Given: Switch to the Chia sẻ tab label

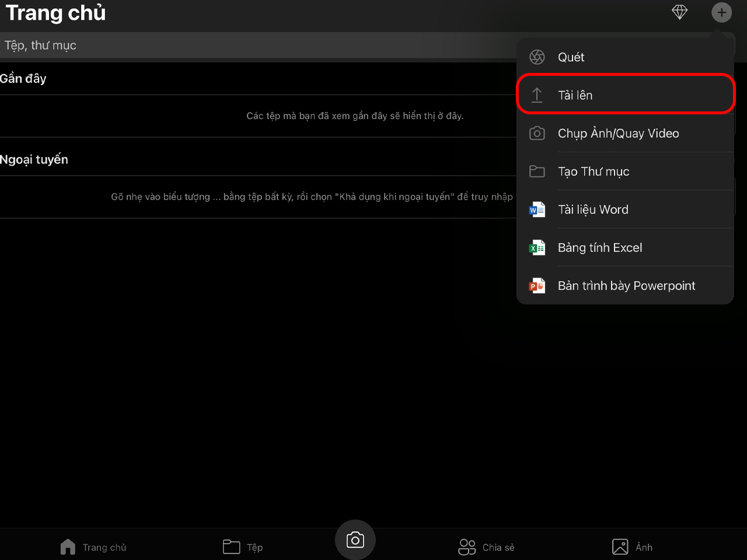Looking at the screenshot, I should pyautogui.click(x=498, y=548).
